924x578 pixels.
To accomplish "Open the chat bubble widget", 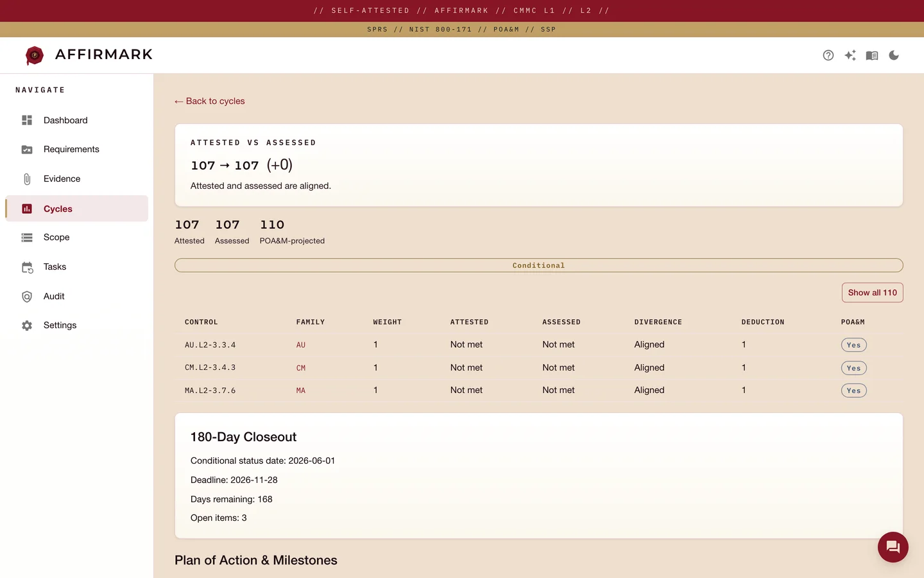I will pos(893,547).
